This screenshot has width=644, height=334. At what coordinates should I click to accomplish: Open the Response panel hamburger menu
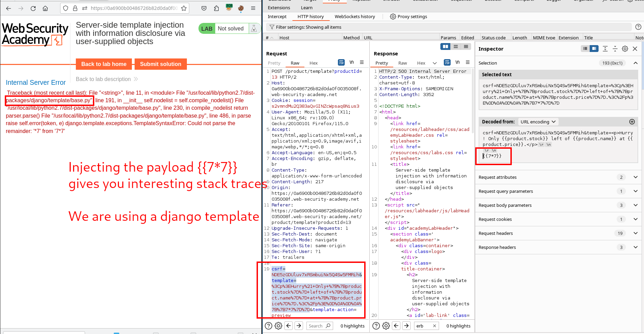pyautogui.click(x=468, y=62)
